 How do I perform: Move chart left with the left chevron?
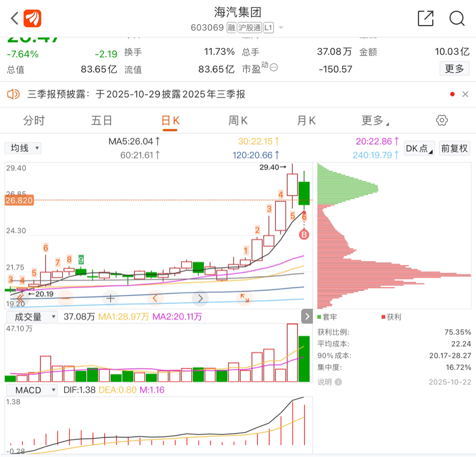[x=155, y=298]
